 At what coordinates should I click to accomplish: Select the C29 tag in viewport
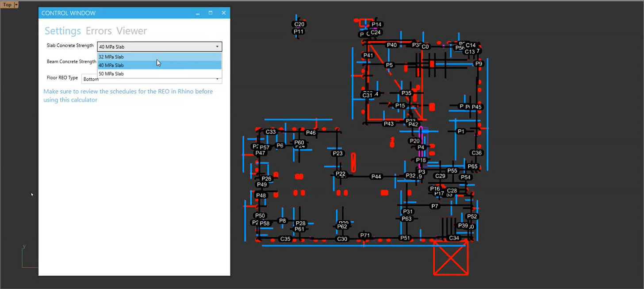(x=440, y=176)
